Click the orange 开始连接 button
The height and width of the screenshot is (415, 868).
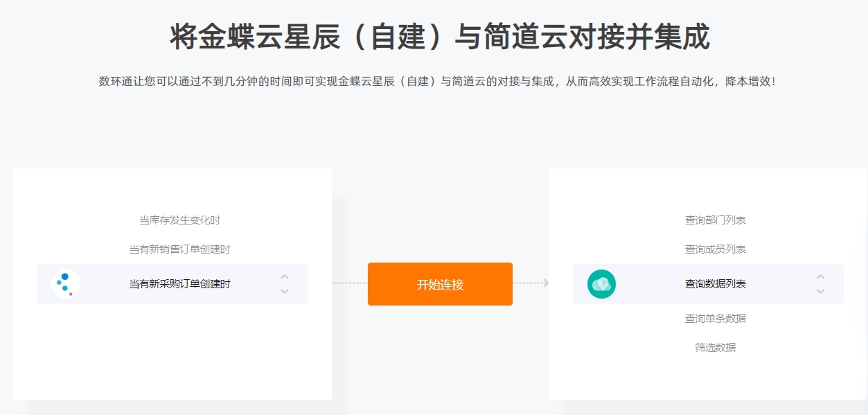coord(440,284)
